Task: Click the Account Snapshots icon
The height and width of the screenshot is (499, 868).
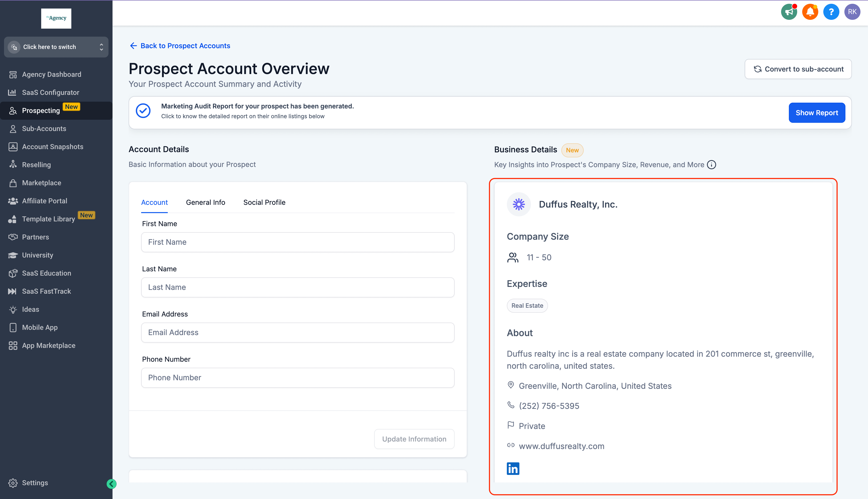Action: [13, 147]
